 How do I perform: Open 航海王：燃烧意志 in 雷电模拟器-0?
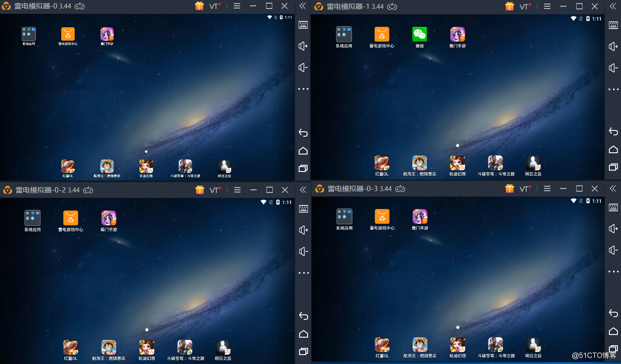click(107, 166)
